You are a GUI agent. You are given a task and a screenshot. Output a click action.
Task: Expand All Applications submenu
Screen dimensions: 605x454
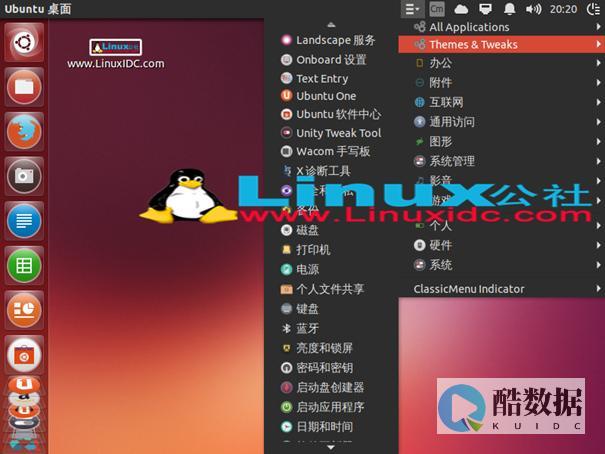(502, 27)
